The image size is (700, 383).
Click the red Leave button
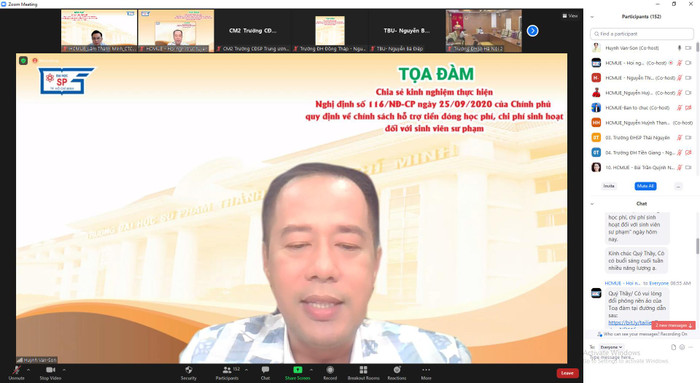coord(567,373)
